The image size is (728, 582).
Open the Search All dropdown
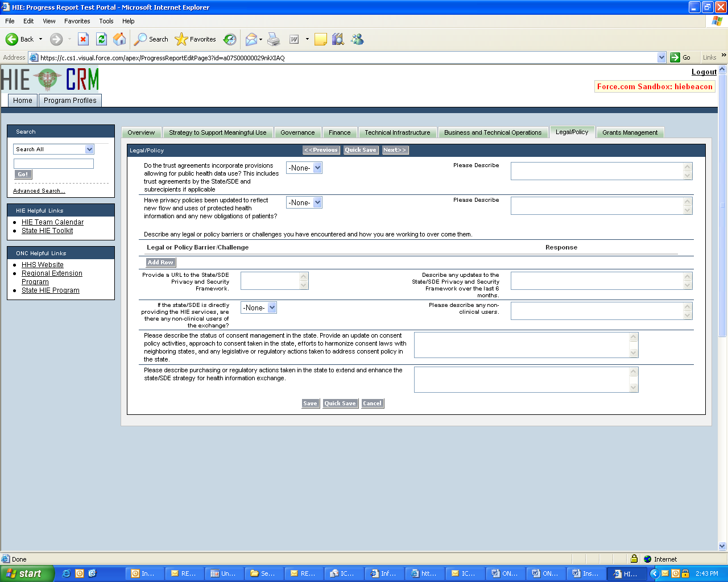pyautogui.click(x=53, y=149)
